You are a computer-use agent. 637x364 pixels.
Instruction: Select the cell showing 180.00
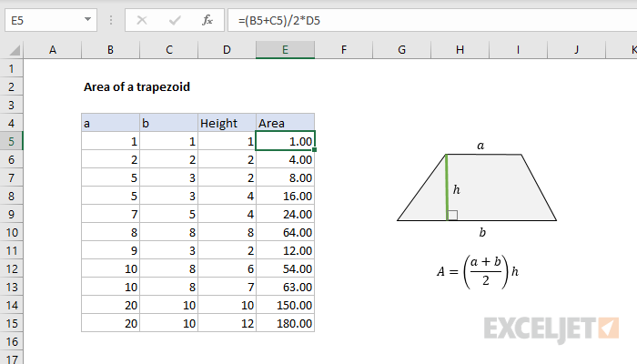coord(285,323)
